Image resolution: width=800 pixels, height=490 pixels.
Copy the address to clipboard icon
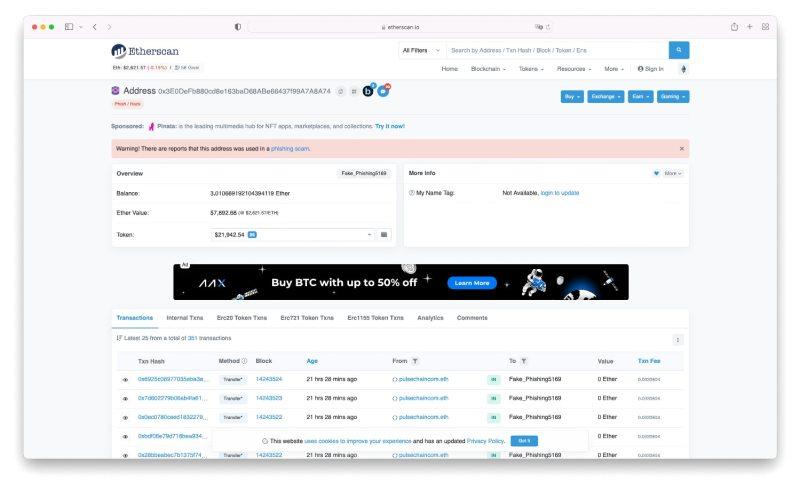341,91
